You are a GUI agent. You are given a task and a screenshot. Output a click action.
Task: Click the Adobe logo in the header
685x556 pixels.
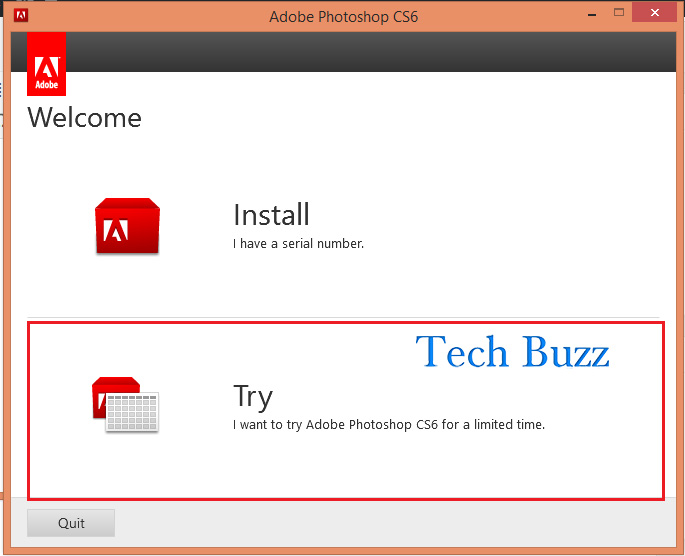tap(46, 64)
